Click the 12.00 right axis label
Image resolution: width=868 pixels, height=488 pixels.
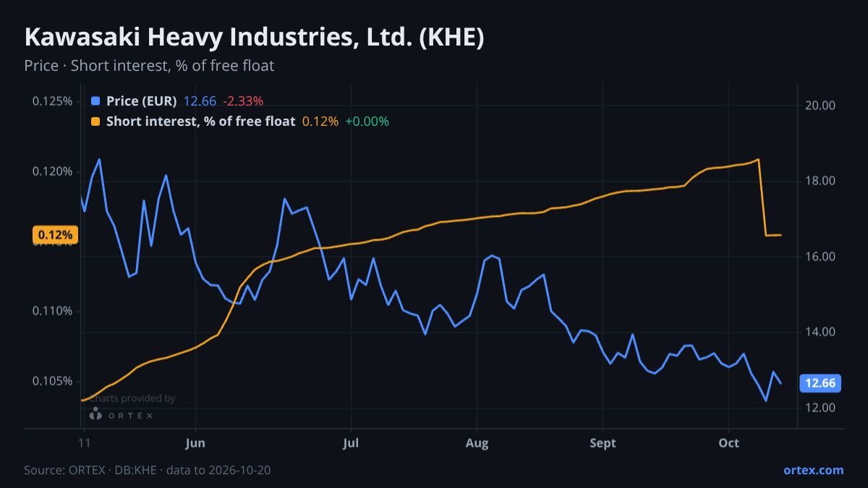(820, 408)
